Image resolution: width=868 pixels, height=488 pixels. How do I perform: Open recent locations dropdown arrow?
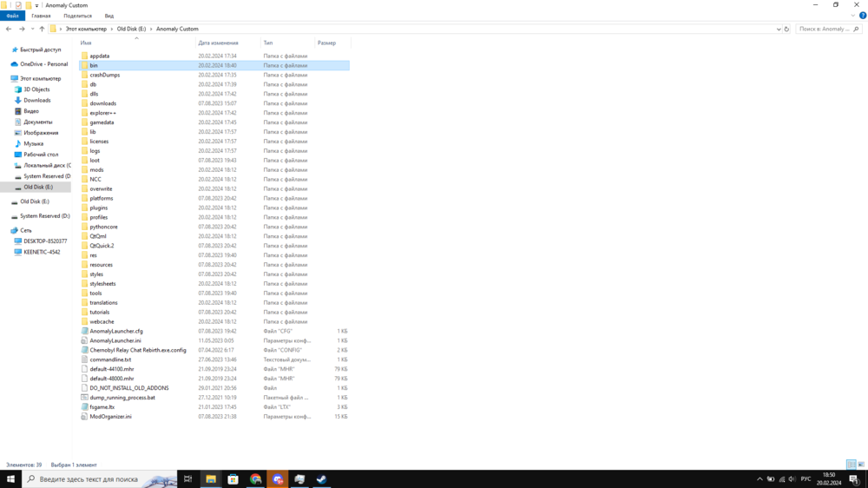pyautogui.click(x=32, y=29)
